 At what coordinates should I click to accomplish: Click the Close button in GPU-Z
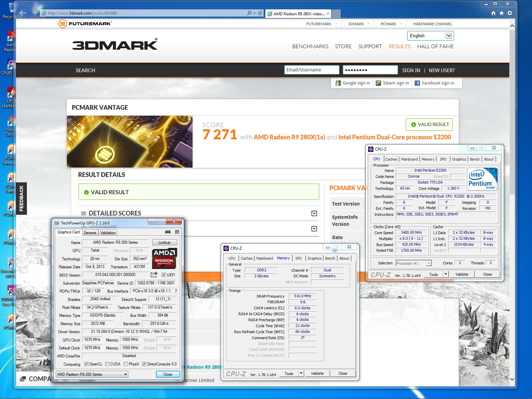(168, 374)
